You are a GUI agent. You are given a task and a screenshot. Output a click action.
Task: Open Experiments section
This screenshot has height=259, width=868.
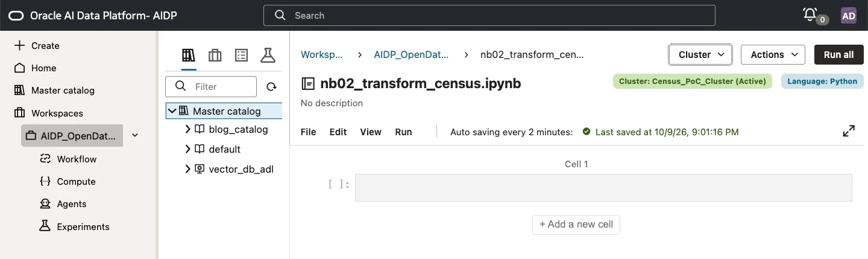click(x=83, y=226)
